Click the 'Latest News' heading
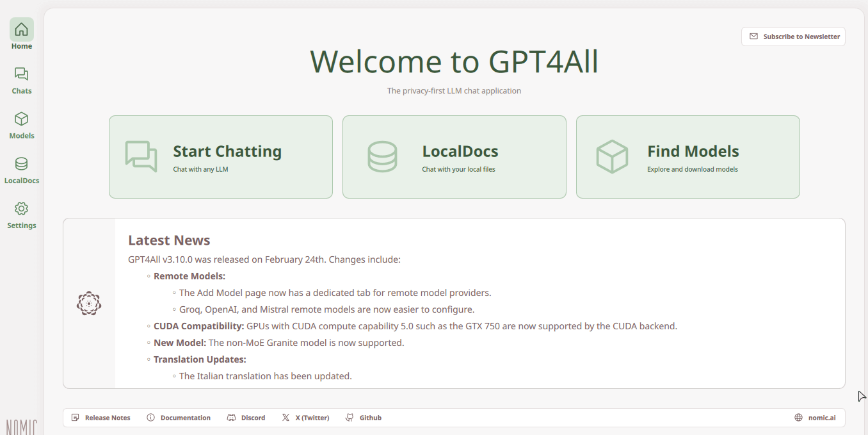The image size is (868, 435). pos(169,240)
